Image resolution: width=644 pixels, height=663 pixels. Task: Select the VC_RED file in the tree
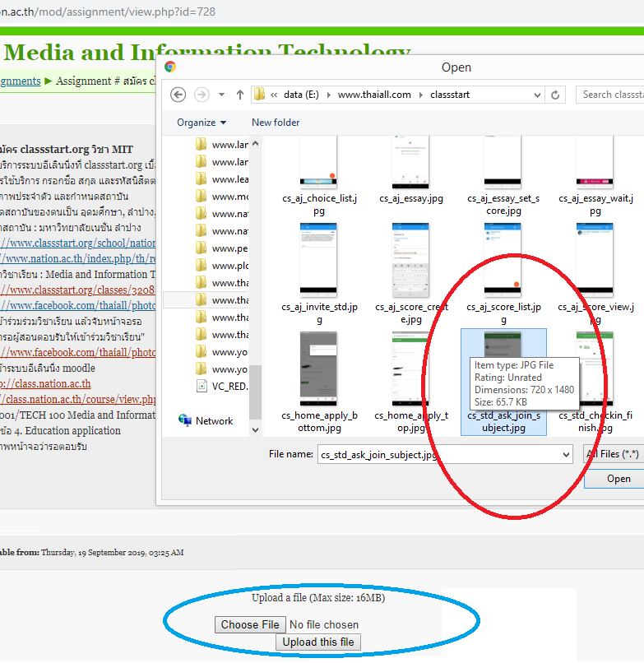coord(229,386)
